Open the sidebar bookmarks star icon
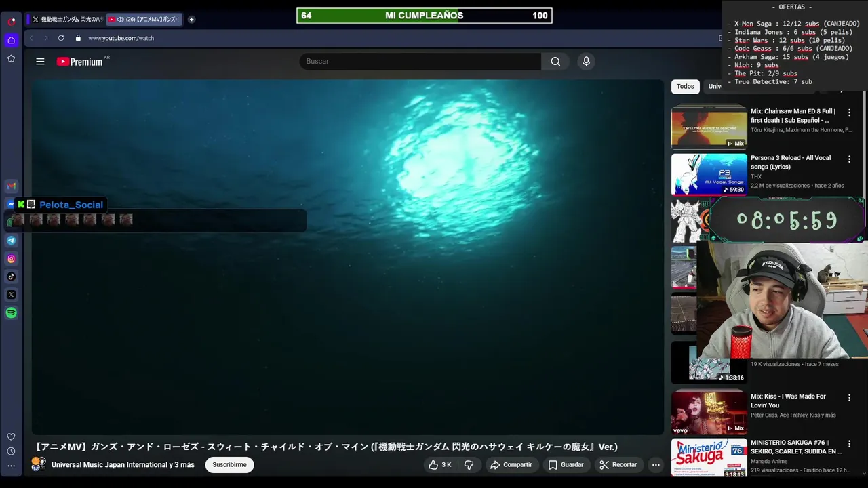The image size is (868, 488). pyautogui.click(x=11, y=59)
